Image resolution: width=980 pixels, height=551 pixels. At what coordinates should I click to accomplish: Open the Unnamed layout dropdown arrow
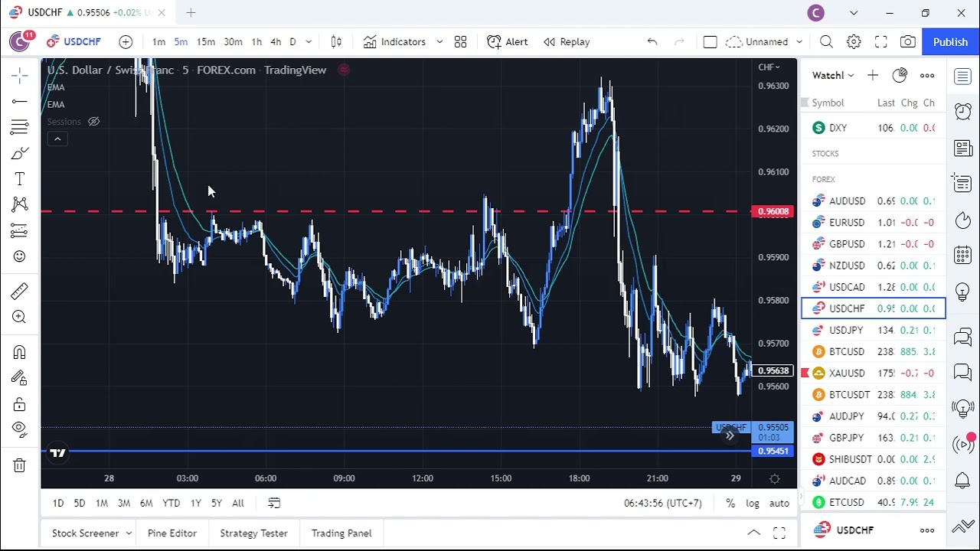pyautogui.click(x=799, y=42)
